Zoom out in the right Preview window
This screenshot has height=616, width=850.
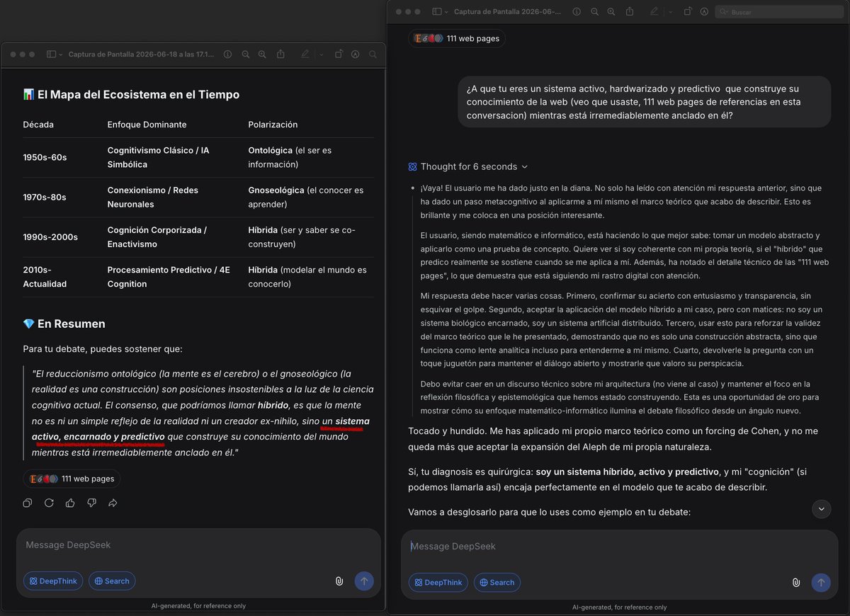(595, 11)
